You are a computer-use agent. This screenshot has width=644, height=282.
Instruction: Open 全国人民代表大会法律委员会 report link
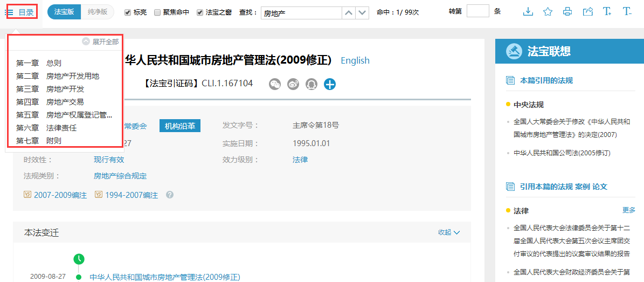click(572, 241)
